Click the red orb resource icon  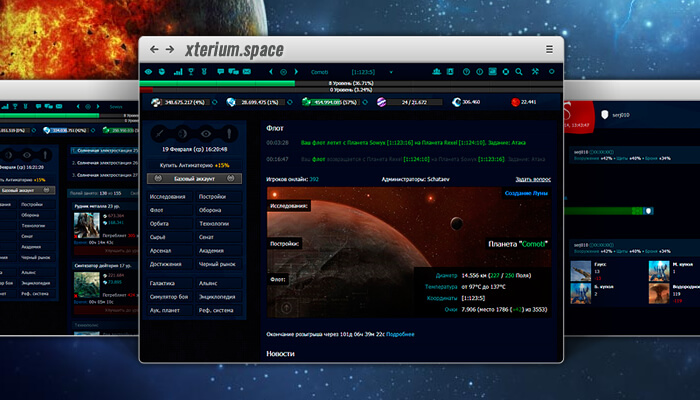pos(515,102)
